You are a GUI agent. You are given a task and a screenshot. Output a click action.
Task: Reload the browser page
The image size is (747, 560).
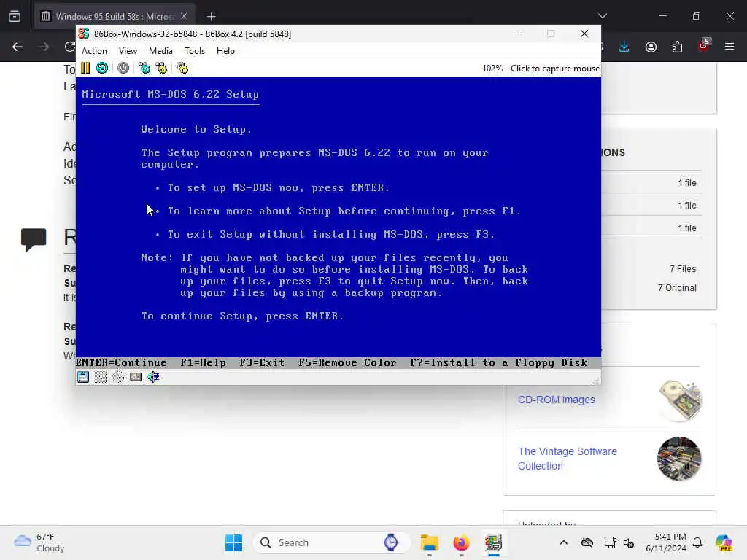point(69,47)
